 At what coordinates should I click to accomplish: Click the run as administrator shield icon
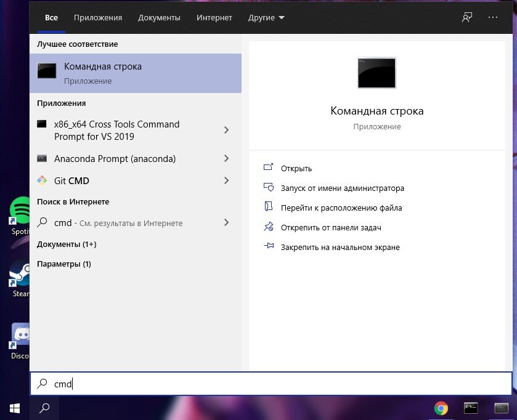click(x=269, y=187)
